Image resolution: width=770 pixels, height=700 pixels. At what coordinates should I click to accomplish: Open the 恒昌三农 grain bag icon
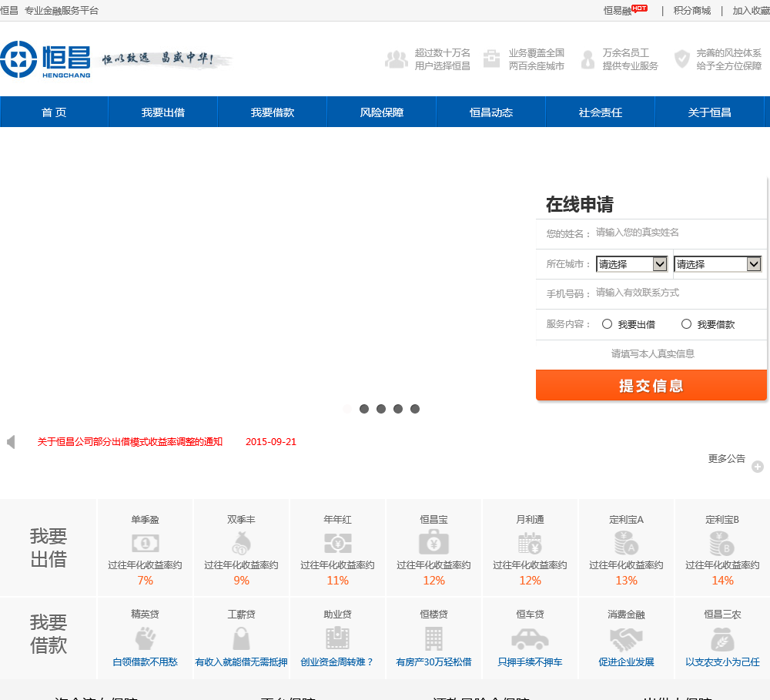point(722,640)
